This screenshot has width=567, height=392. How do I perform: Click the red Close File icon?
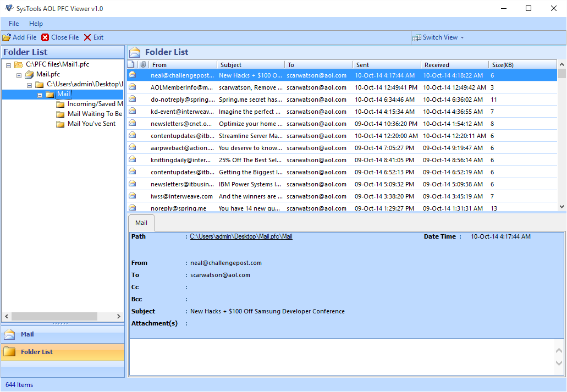click(x=45, y=37)
